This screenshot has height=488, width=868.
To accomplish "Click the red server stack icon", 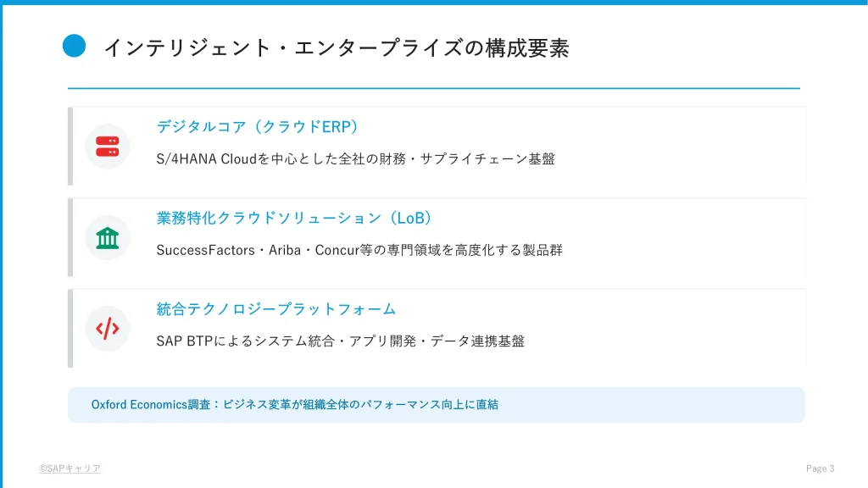I will coord(107,146).
